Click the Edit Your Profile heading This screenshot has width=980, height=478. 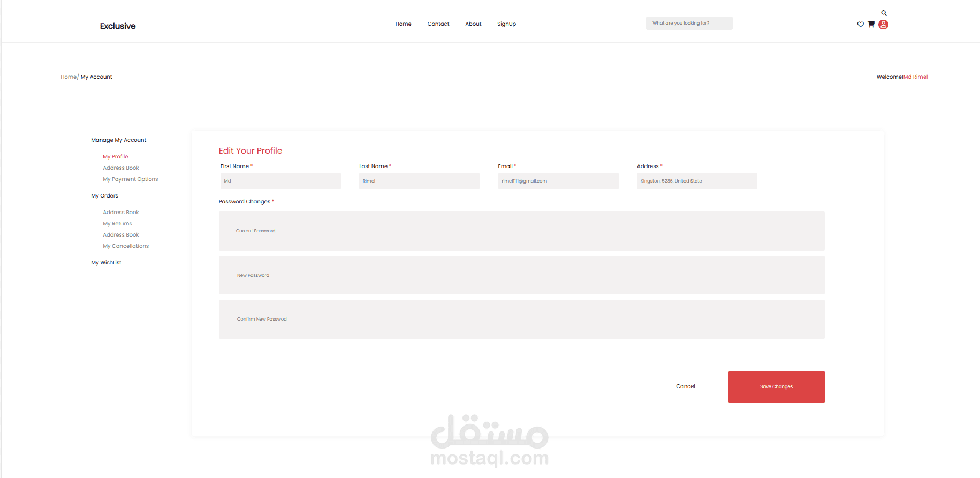(250, 151)
